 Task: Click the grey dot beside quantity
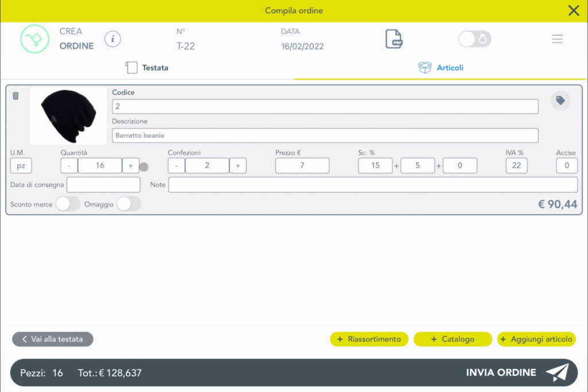[x=144, y=166]
